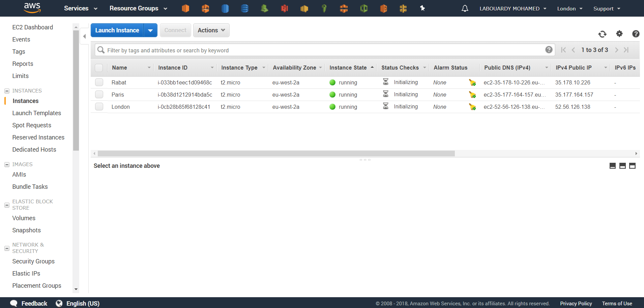
Task: Open the Launch Instance dropdown arrow
Action: tap(150, 30)
